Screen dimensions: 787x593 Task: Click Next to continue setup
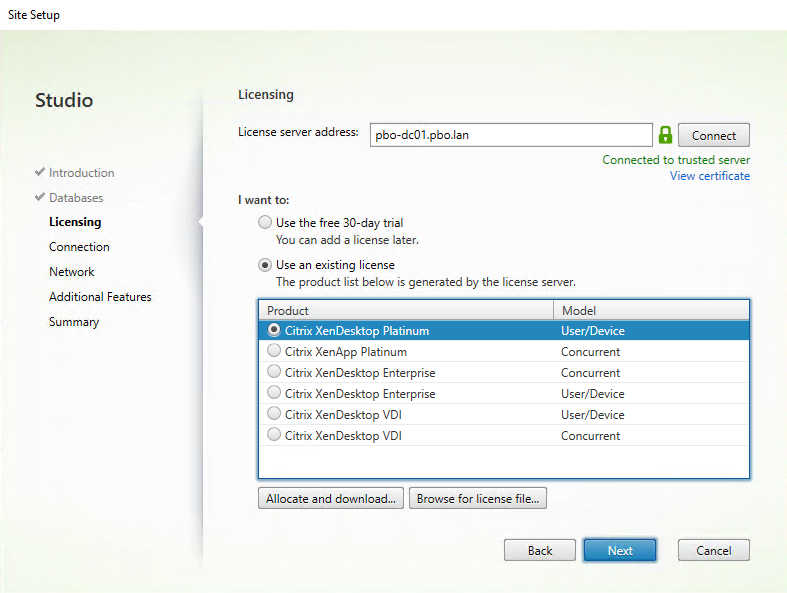(619, 550)
